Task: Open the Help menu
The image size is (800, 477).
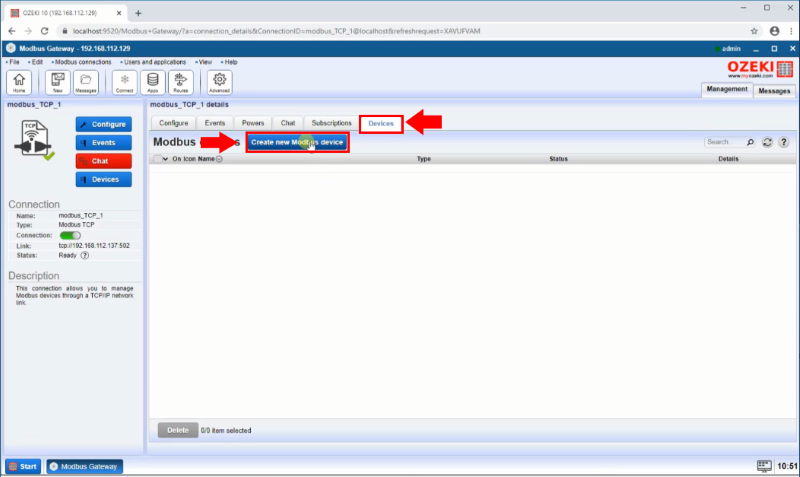Action: [230, 62]
